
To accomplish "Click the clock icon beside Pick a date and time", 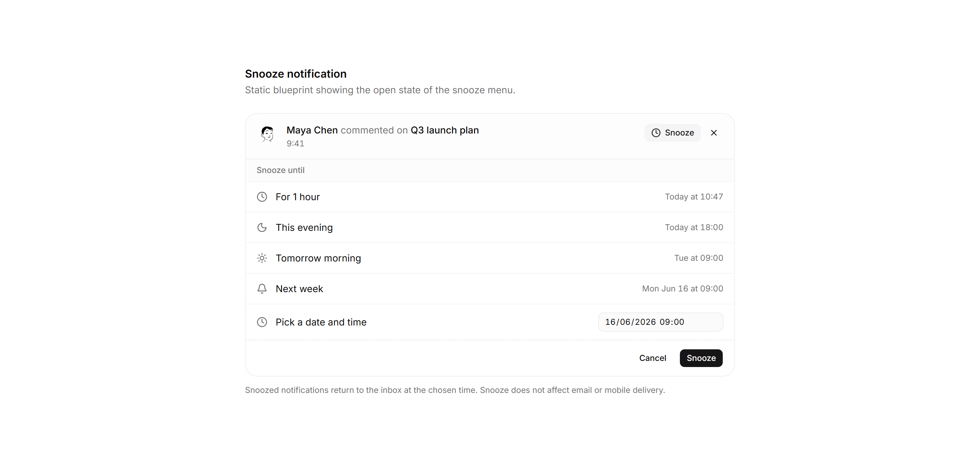I will coord(262,322).
